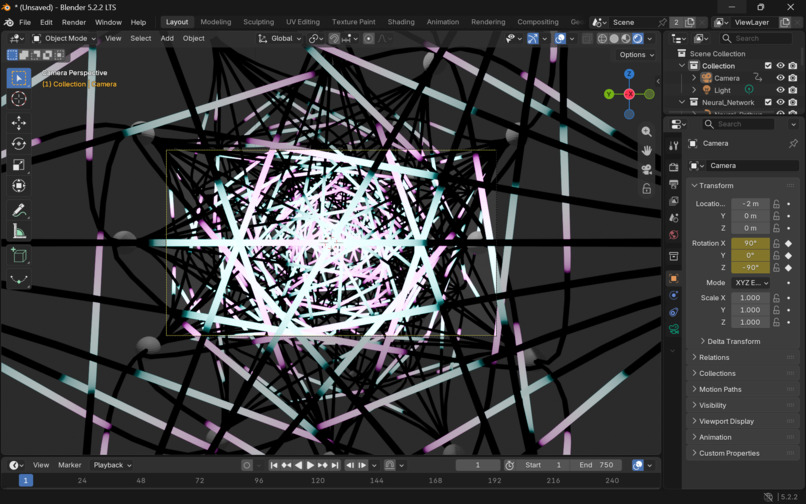Toggle render camera icon for Light
The height and width of the screenshot is (504, 806).
pyautogui.click(x=793, y=90)
